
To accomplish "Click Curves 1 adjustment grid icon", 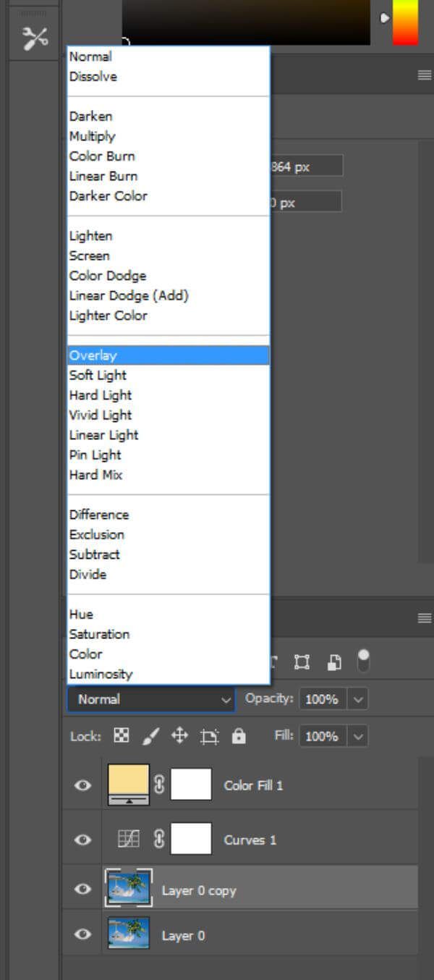I will coord(128,839).
